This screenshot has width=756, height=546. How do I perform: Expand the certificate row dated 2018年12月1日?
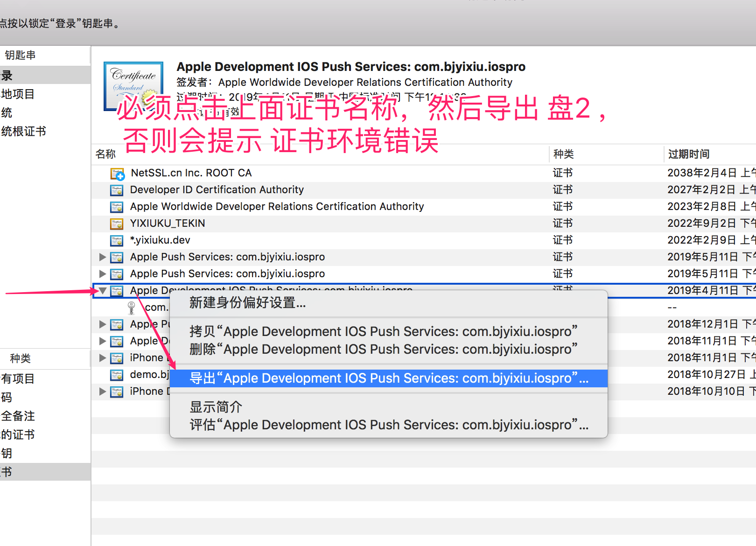click(x=103, y=324)
